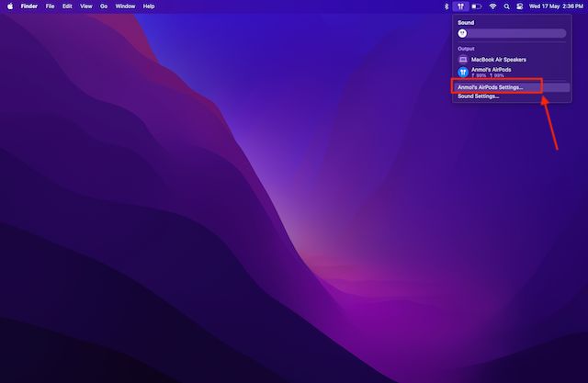Open the File menu
The width and height of the screenshot is (588, 383).
(50, 6)
